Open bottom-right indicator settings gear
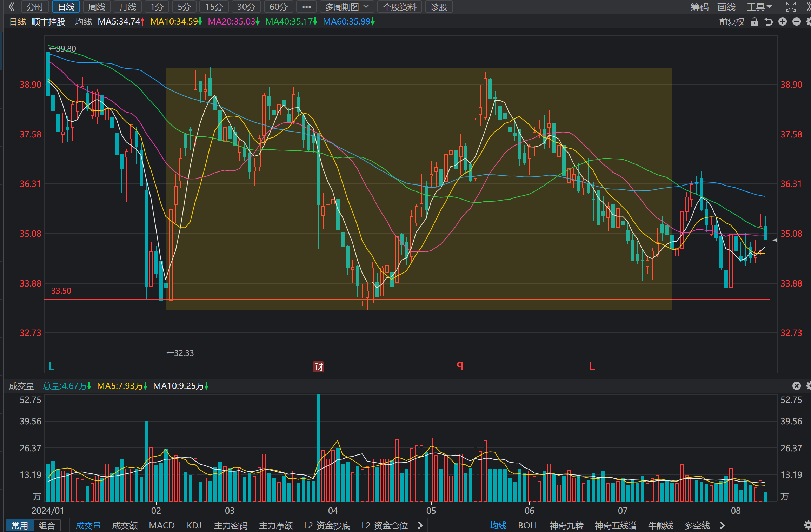This screenshot has width=811, height=532. [x=807, y=525]
